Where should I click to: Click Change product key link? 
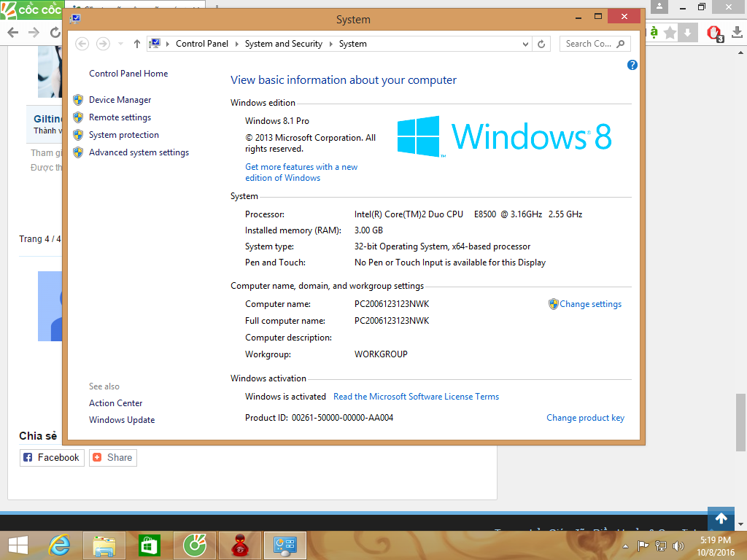(585, 418)
